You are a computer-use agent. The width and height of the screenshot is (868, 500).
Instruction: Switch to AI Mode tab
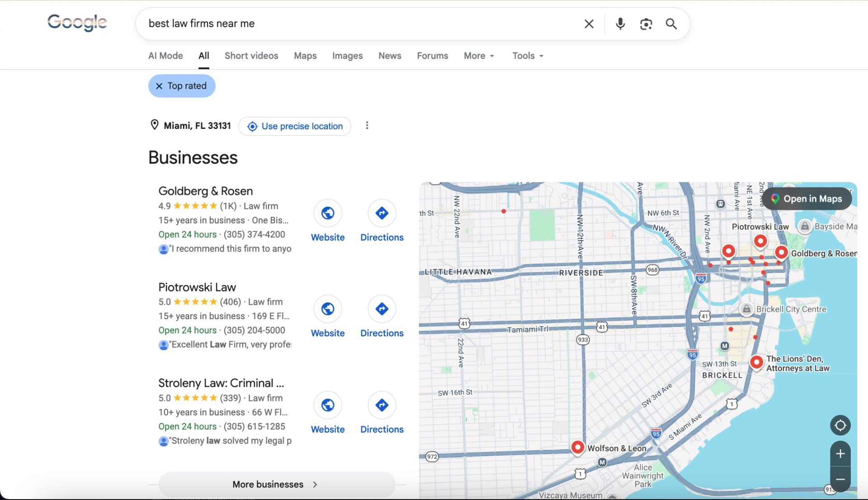click(x=165, y=56)
